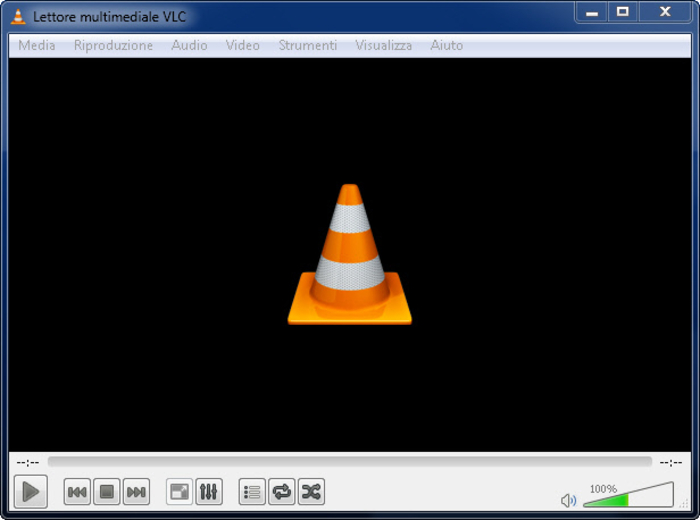Open the Visualizza menu
This screenshot has width=700, height=520.
pyautogui.click(x=383, y=45)
